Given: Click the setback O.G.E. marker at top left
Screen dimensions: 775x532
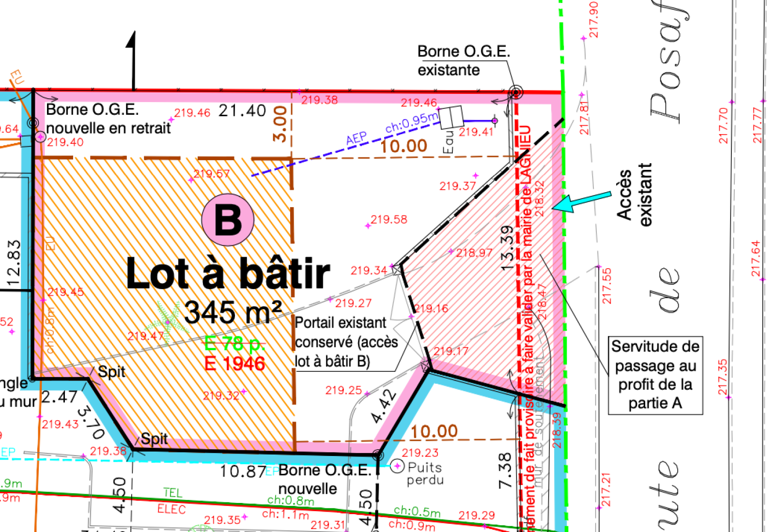Looking at the screenshot, I should point(32,123).
